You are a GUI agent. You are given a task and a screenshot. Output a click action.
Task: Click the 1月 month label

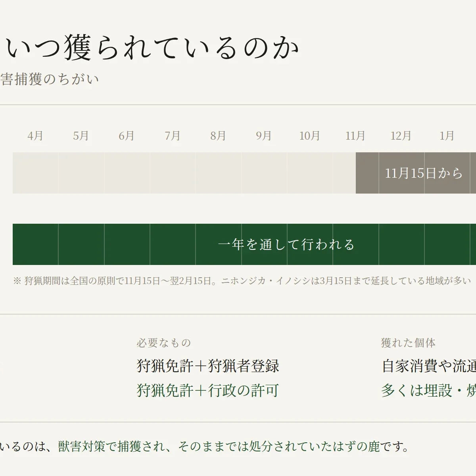point(447,136)
